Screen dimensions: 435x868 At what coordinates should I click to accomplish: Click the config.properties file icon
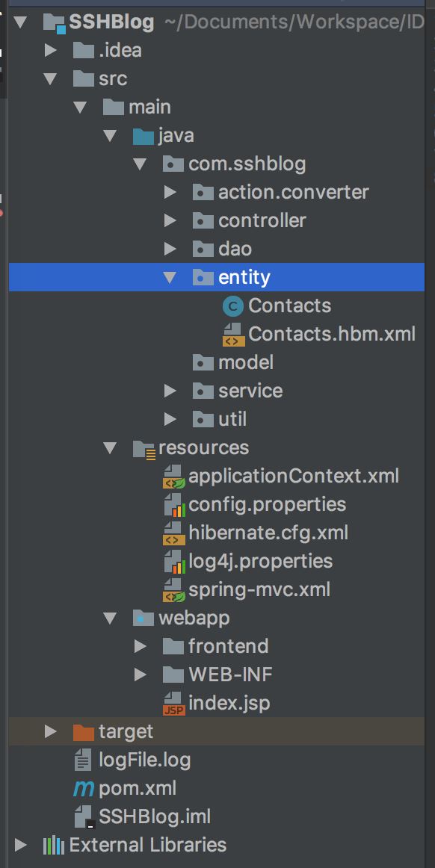[174, 505]
